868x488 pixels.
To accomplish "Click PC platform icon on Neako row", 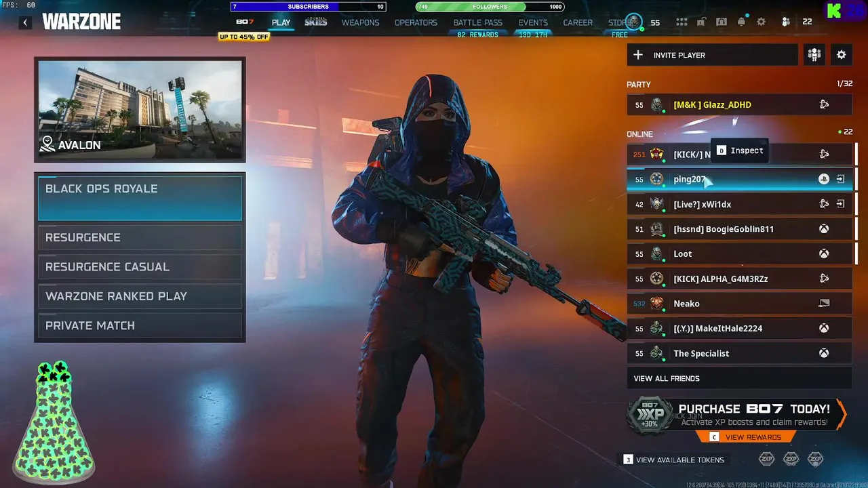I will [x=824, y=303].
